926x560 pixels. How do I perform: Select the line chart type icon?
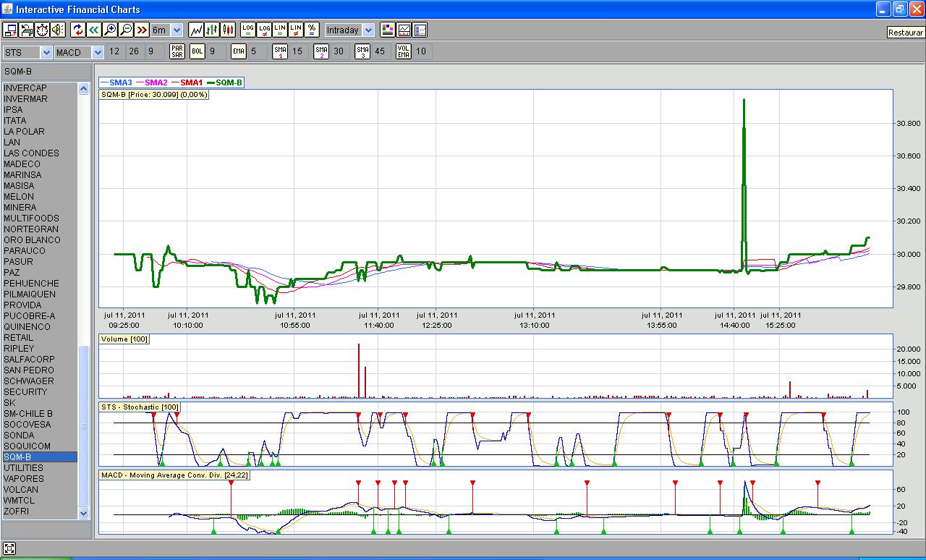pyautogui.click(x=196, y=30)
